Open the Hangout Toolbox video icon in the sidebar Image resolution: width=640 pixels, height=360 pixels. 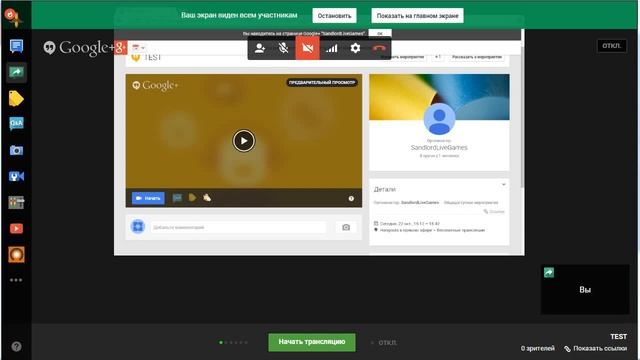(16, 176)
